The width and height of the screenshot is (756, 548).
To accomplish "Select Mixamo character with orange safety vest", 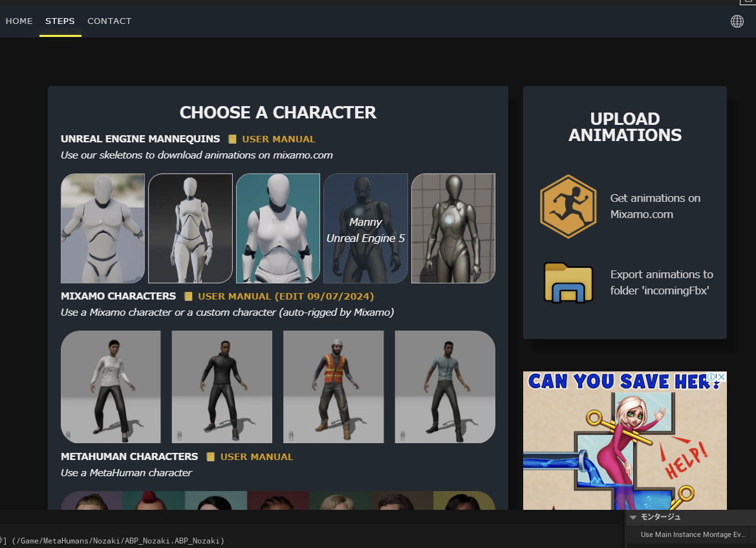I will coord(333,387).
